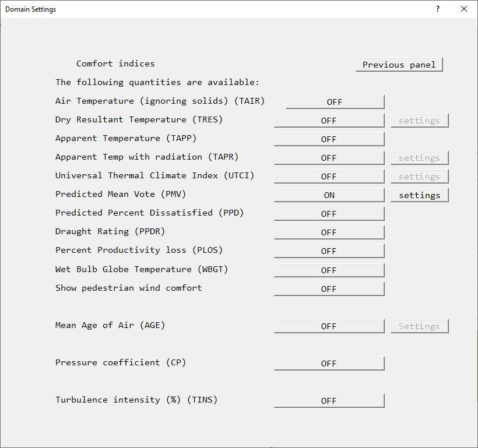Turn on Show pedestrian wind comfort
The height and width of the screenshot is (448, 478).
point(329,289)
